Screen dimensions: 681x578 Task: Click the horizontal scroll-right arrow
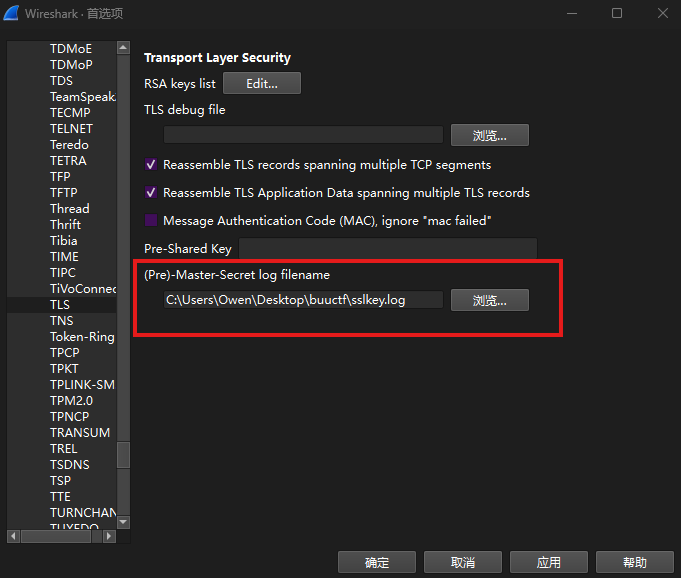pos(109,536)
